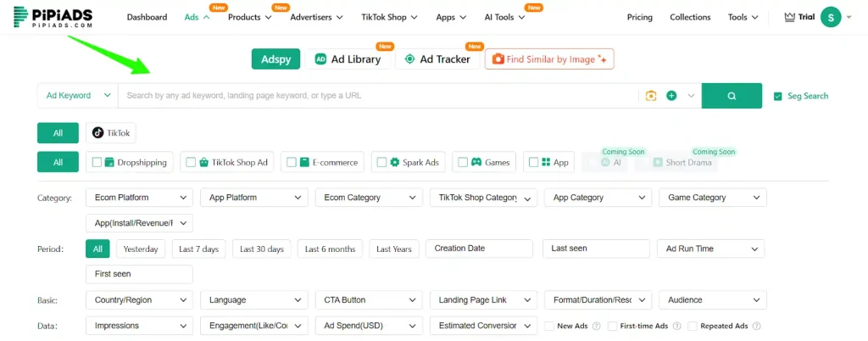Go to Collections
This screenshot has width=868, height=341.
point(690,17)
